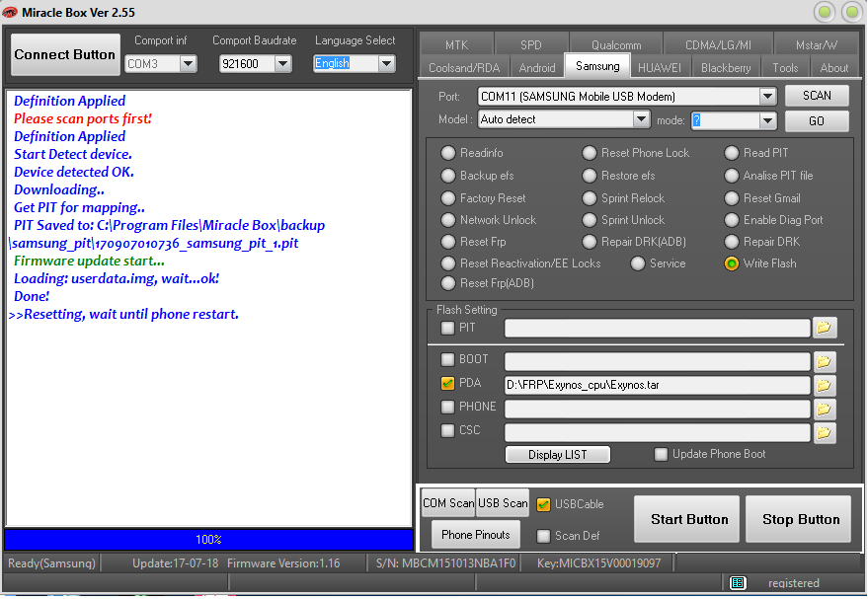
Task: Click the COM Scan button
Action: [448, 502]
